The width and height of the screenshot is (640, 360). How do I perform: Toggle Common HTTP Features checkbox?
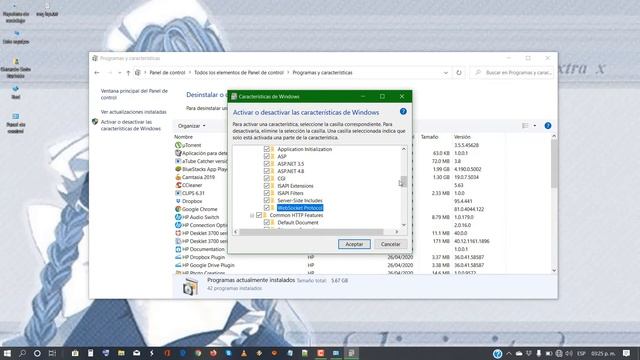[x=259, y=215]
